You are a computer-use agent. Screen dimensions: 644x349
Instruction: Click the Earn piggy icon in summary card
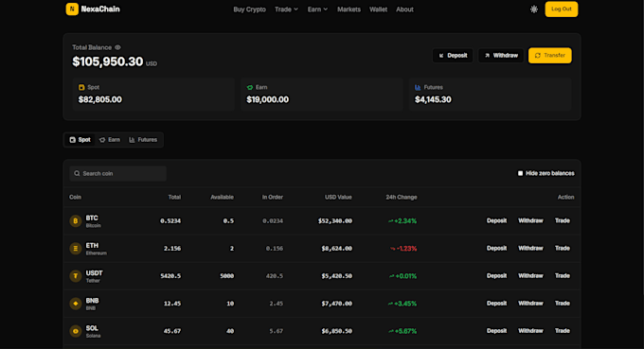[250, 87]
